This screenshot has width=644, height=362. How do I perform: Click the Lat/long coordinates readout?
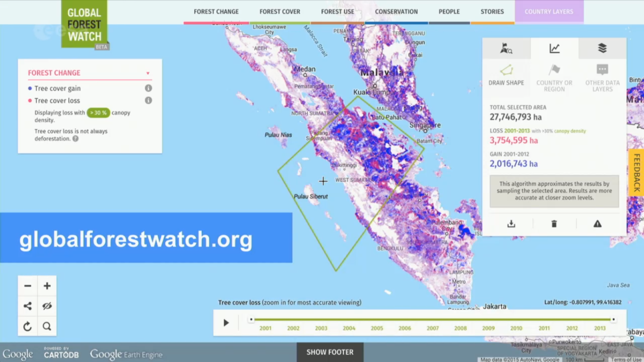click(583, 303)
